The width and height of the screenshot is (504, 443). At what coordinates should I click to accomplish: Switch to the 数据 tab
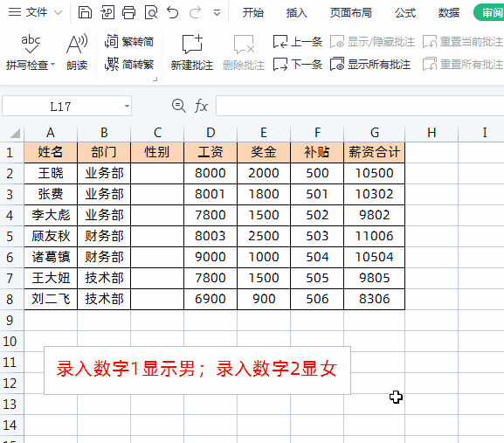click(x=449, y=13)
